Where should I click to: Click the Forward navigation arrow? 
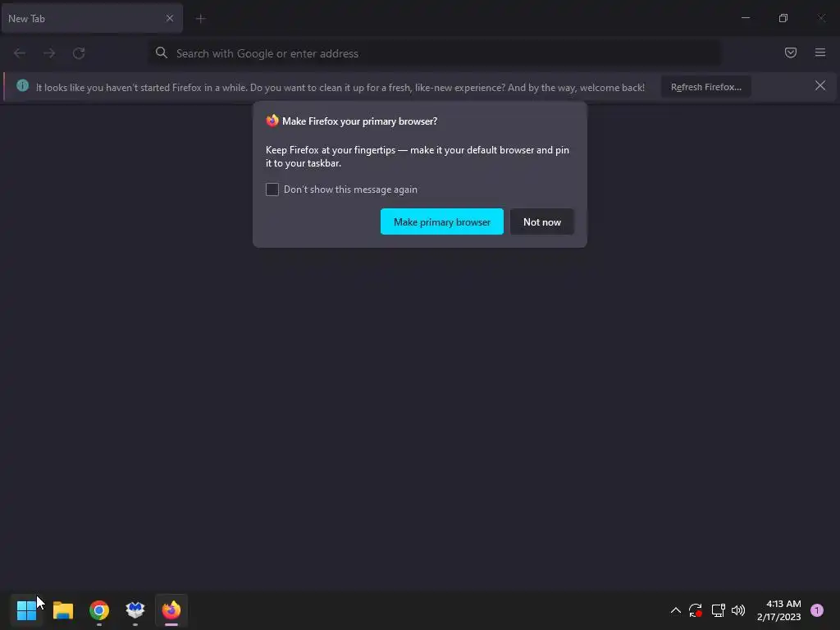pyautogui.click(x=49, y=53)
